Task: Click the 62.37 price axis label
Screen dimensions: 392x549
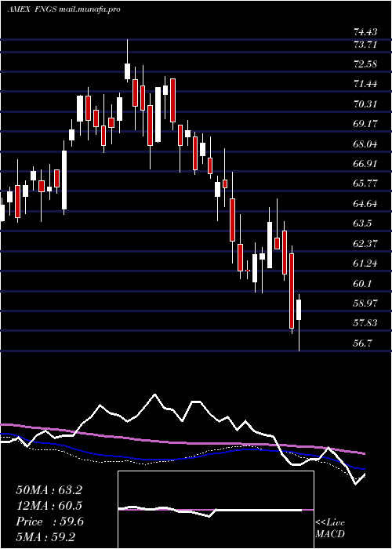Action: pyautogui.click(x=365, y=243)
